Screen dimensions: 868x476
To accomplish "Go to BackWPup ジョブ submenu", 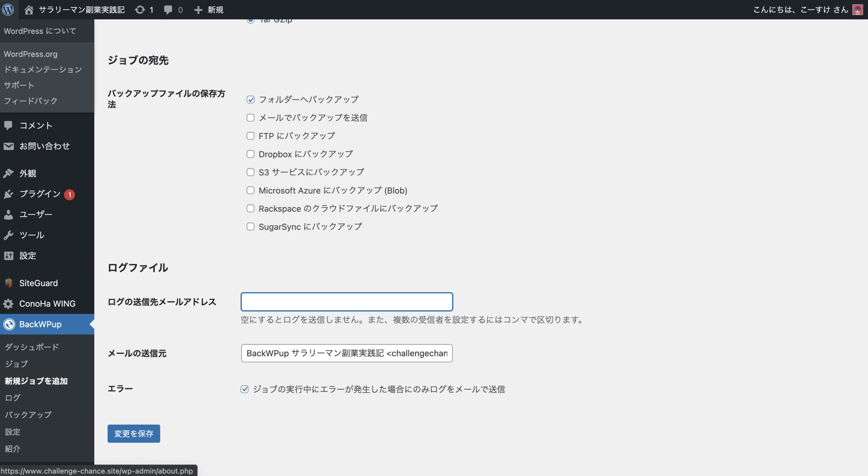I will coord(16,364).
